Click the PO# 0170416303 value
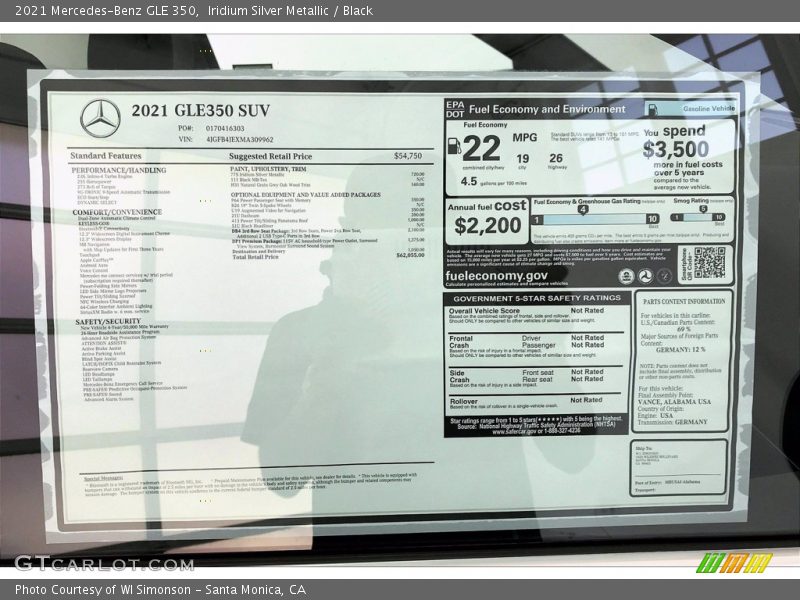Screen dimensions: 800x600 click(225, 129)
